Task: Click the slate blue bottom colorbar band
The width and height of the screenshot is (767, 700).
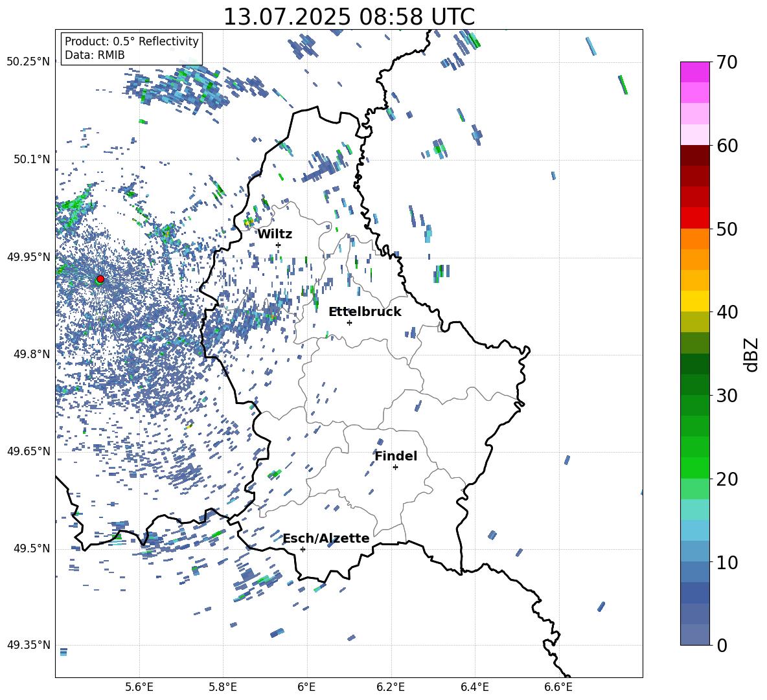Action: tap(694, 635)
